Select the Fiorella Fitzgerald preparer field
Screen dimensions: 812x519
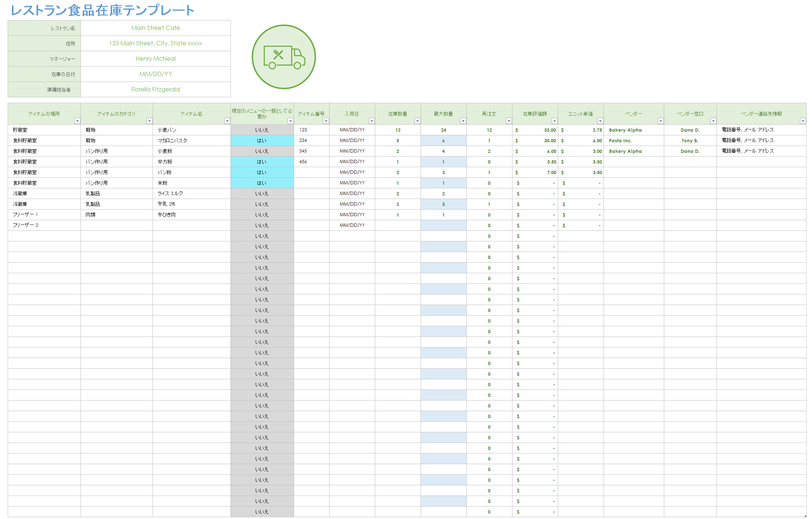[155, 90]
